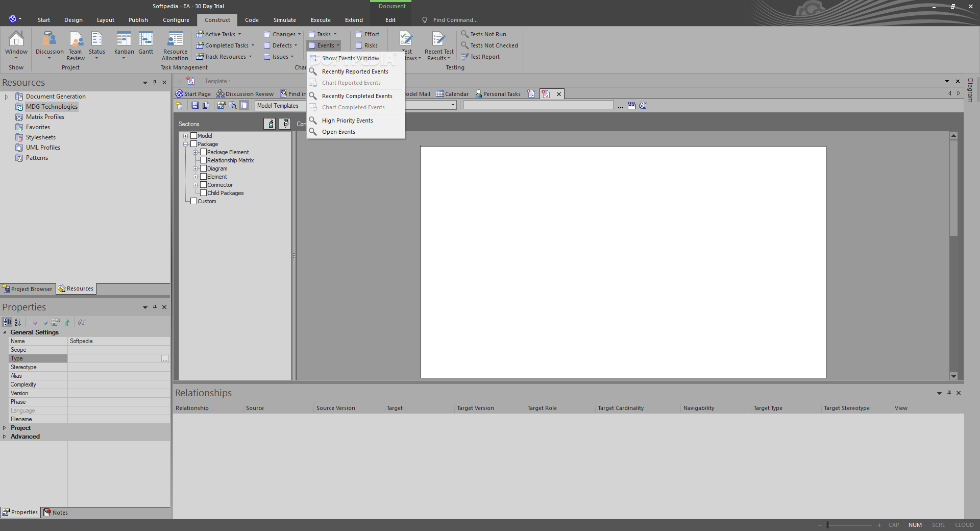The width and height of the screenshot is (980, 531).
Task: Enable the Package Element checkbox
Action: 203,152
